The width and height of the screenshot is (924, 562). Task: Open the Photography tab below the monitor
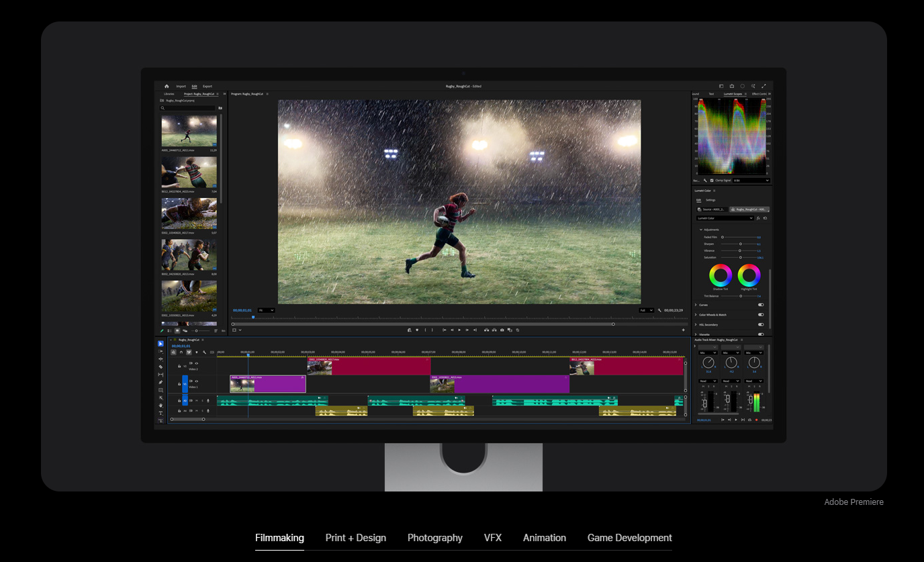pyautogui.click(x=434, y=538)
